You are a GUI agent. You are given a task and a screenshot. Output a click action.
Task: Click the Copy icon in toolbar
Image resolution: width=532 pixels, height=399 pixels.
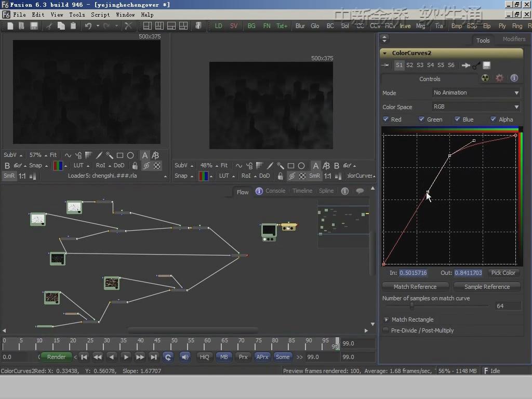(x=61, y=26)
